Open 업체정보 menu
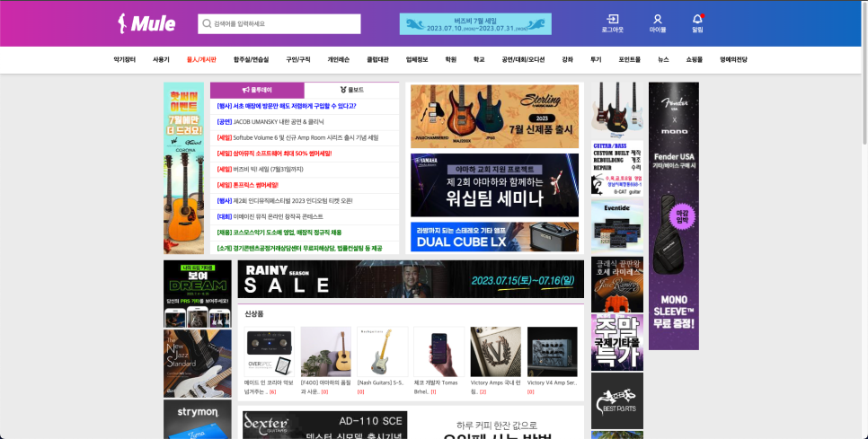Viewport: 868px width, 439px height. click(x=417, y=60)
